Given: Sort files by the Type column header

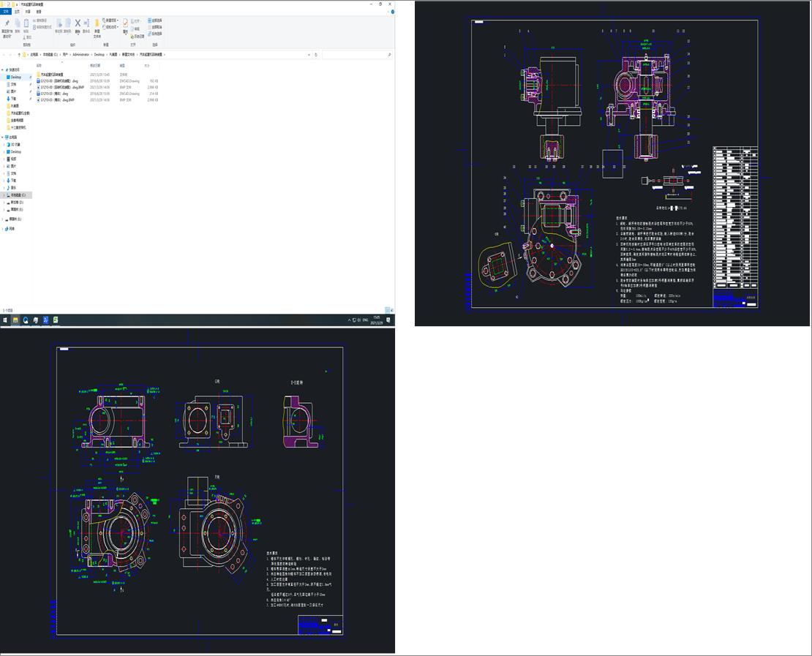Looking at the screenshot, I should 122,65.
